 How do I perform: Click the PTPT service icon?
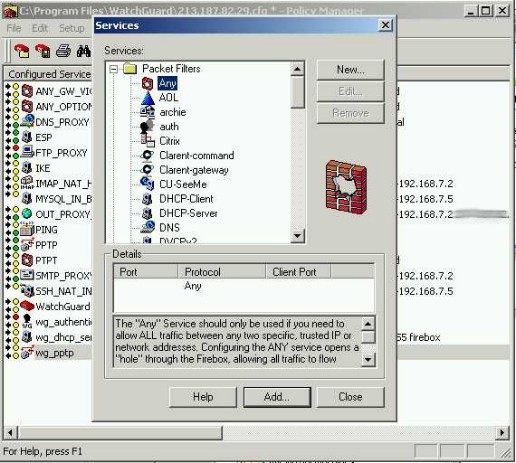pos(27,260)
